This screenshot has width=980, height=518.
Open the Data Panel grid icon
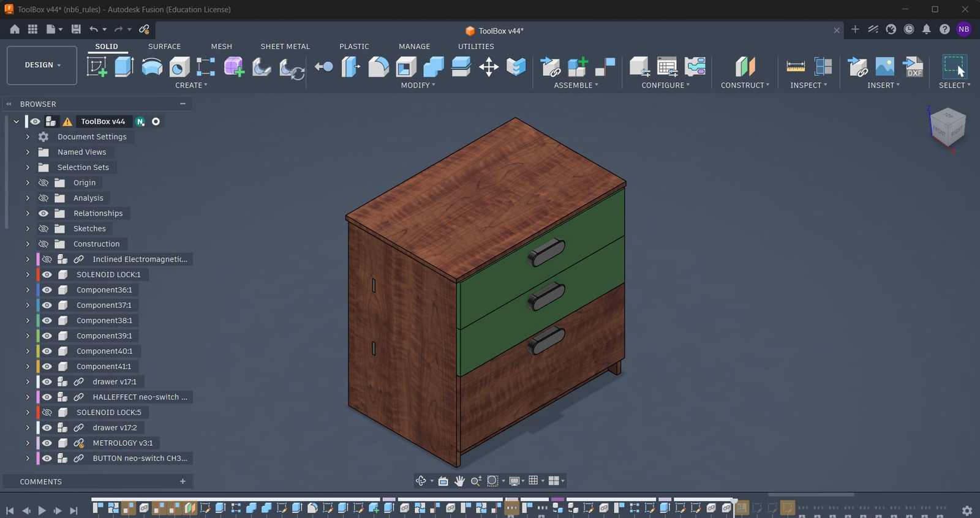[x=32, y=29]
